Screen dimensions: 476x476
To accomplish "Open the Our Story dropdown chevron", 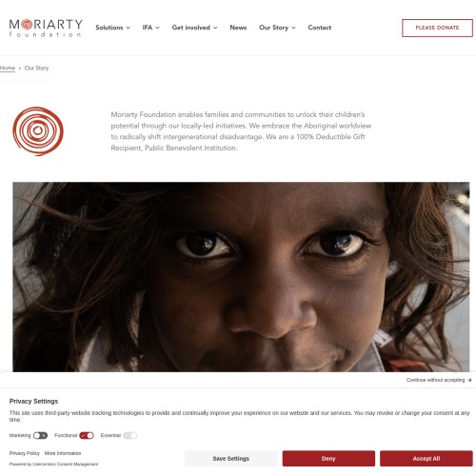I will tap(293, 28).
